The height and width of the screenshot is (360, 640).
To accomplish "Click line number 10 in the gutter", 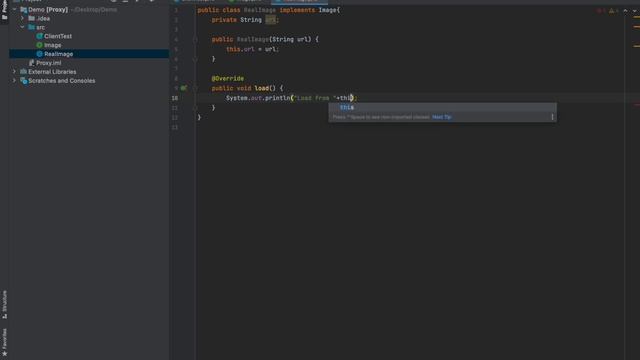I will coord(175,98).
